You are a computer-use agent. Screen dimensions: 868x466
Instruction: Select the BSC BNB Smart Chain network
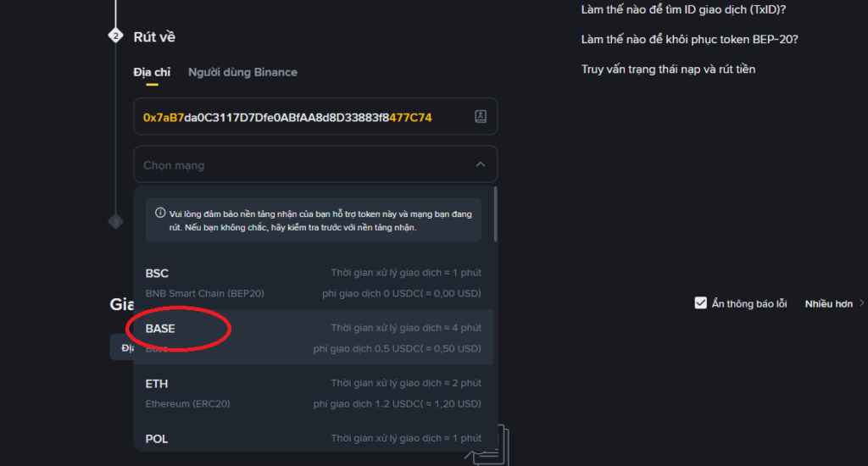(x=314, y=282)
